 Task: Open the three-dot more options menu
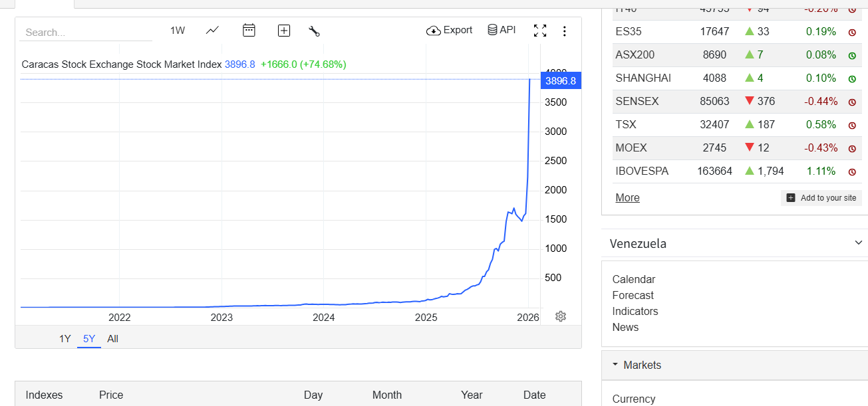[565, 31]
